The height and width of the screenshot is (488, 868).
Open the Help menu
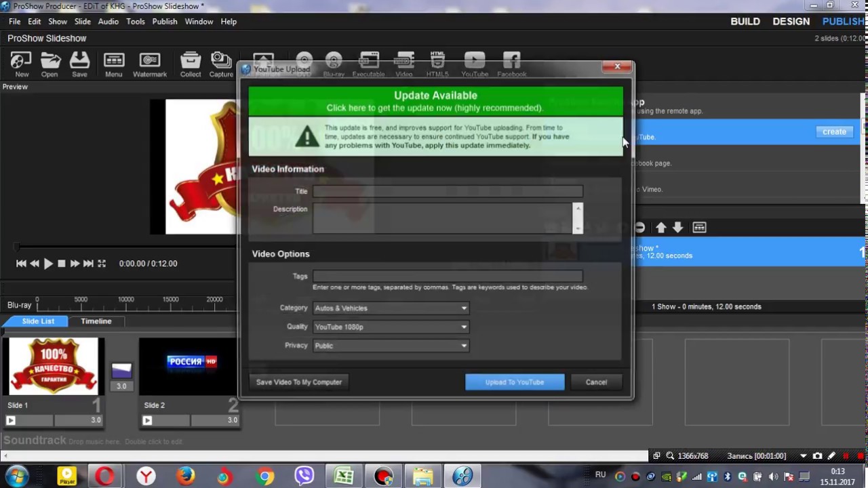pyautogui.click(x=229, y=22)
